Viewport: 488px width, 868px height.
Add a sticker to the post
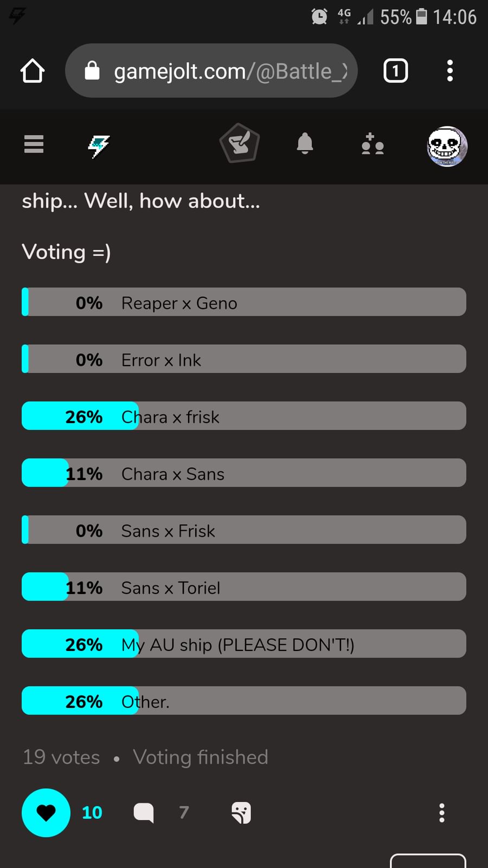click(241, 813)
